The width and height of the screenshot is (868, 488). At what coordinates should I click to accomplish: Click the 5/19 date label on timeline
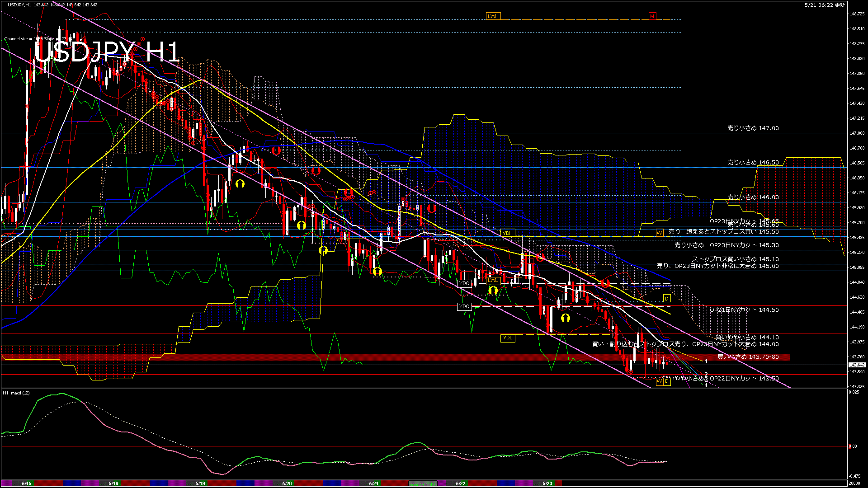[200, 483]
